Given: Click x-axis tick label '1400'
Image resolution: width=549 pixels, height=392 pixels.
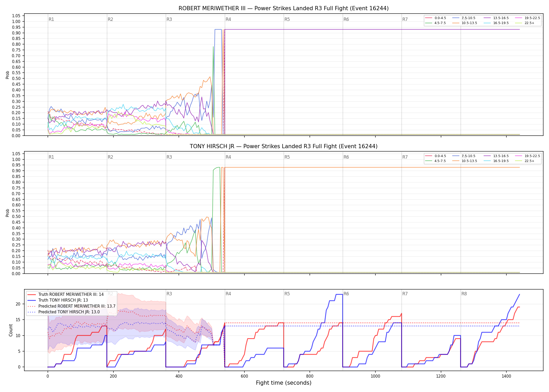Looking at the screenshot, I should point(506,376).
